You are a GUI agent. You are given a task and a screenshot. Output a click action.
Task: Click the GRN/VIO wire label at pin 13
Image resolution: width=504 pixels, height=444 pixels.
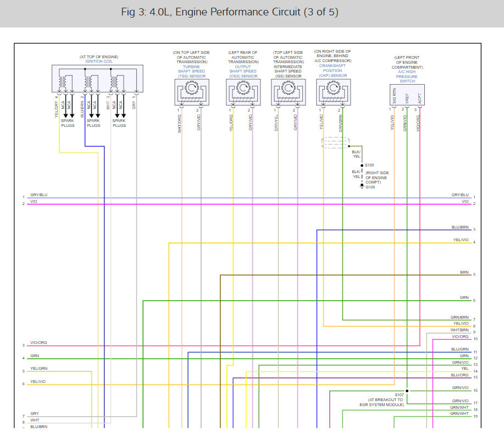pos(460,362)
